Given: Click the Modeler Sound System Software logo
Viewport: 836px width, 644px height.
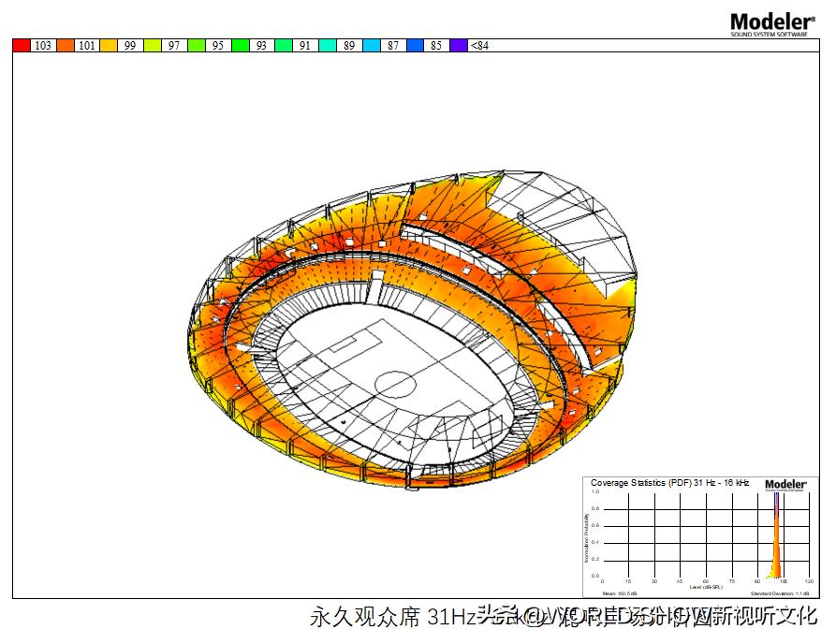Looking at the screenshot, I should coord(772,24).
